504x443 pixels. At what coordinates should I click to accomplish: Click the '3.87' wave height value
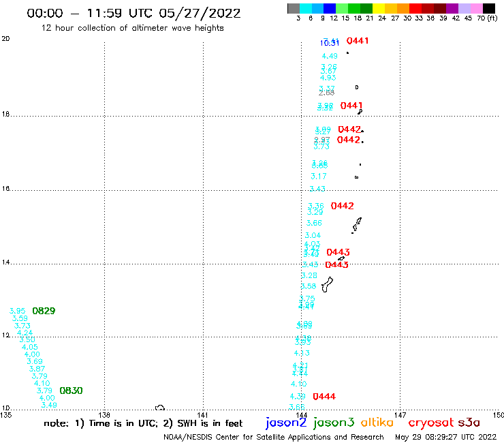coord(37,369)
